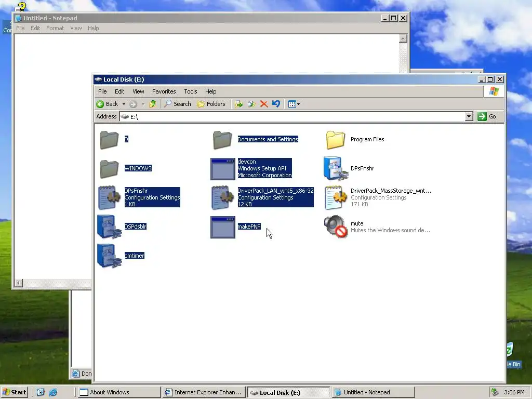Select the Documents and Settings folder icon
Viewport: 532px width, 399px height.
coord(222,139)
